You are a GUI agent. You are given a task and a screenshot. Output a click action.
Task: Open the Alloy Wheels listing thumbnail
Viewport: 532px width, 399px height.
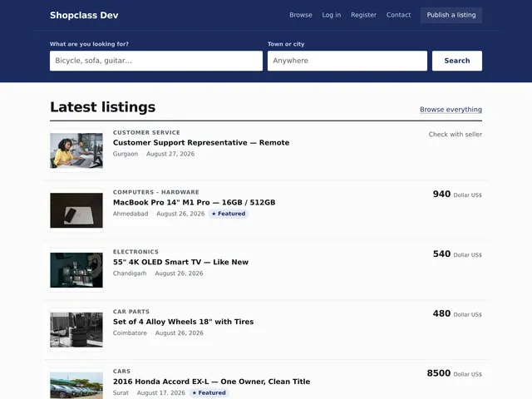(x=76, y=330)
